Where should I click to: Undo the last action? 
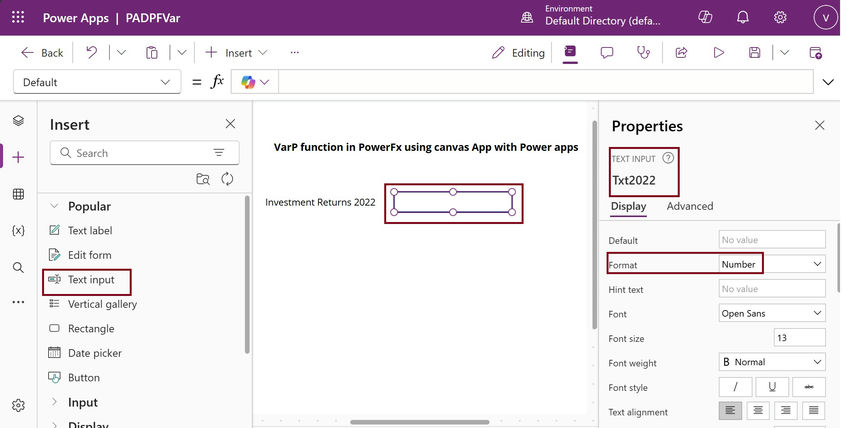click(92, 53)
